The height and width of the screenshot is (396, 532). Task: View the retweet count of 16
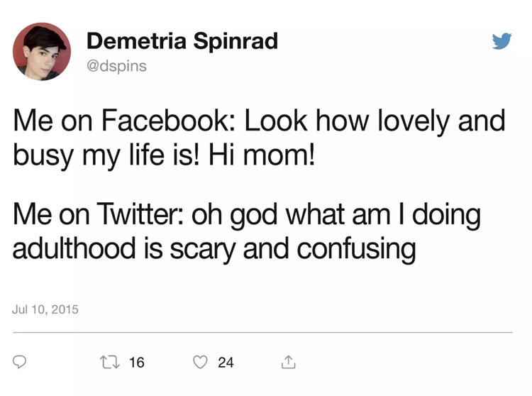(x=137, y=362)
